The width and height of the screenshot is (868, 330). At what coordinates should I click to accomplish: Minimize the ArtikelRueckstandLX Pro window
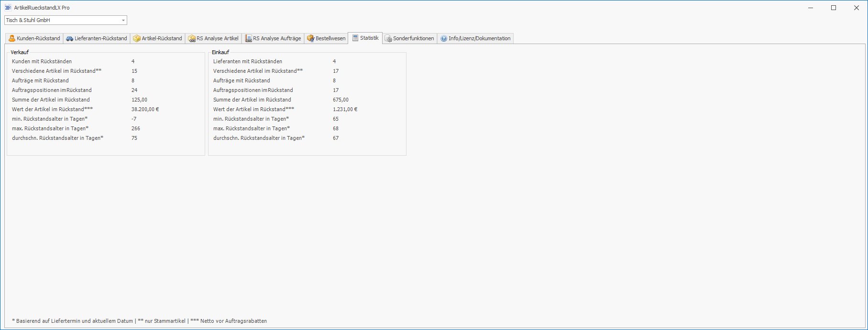click(x=811, y=8)
